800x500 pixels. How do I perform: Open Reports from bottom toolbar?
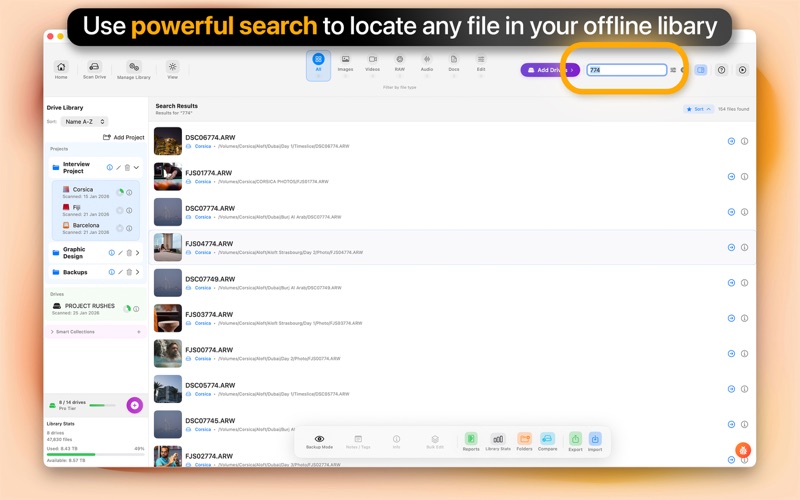click(471, 441)
